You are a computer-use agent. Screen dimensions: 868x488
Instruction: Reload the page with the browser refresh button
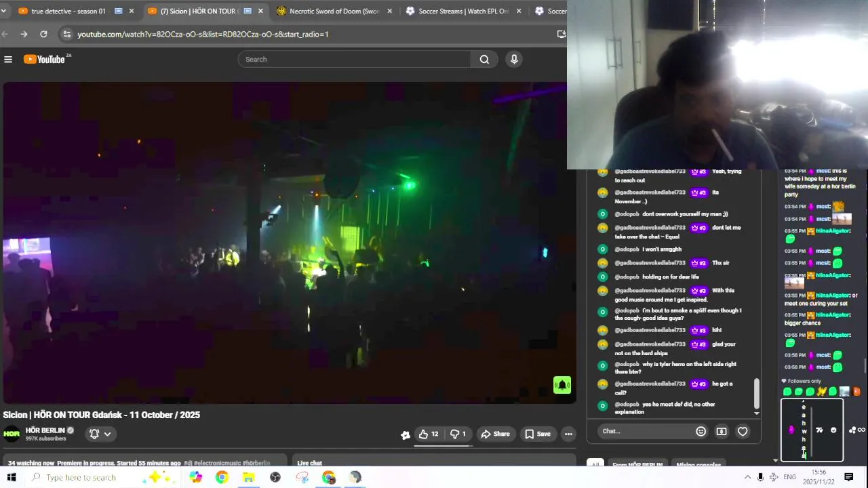pyautogui.click(x=43, y=34)
